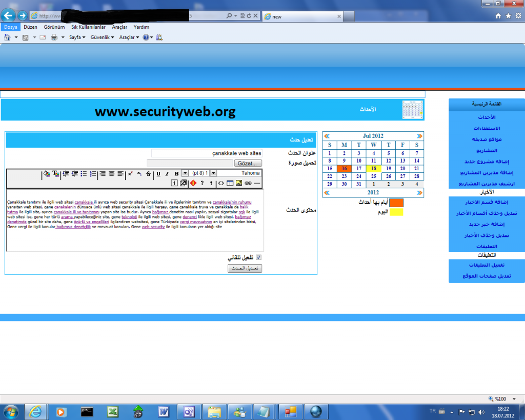Open the تعديل صفحات الموقع sidebar link
This screenshot has width=525, height=420.
[487, 276]
